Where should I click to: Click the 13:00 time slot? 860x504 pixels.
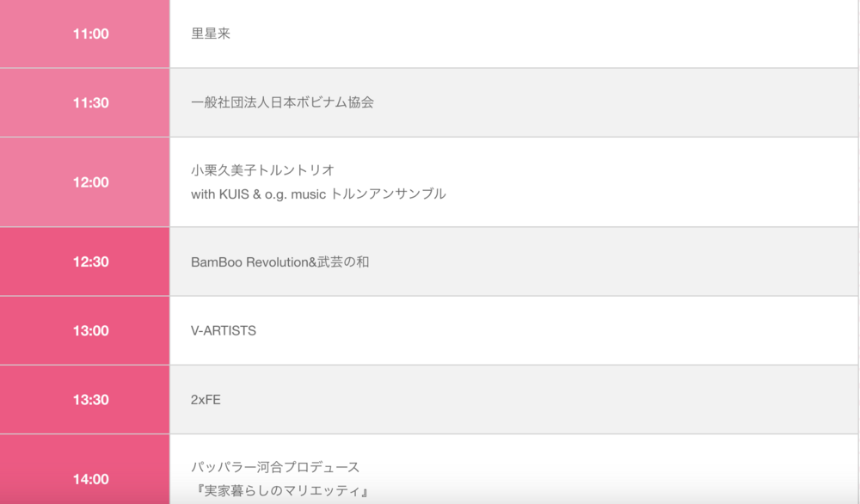(x=84, y=331)
